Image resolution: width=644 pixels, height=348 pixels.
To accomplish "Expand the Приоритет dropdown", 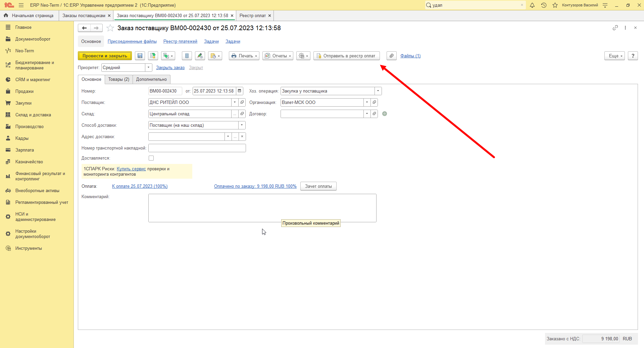I will click(x=149, y=67).
